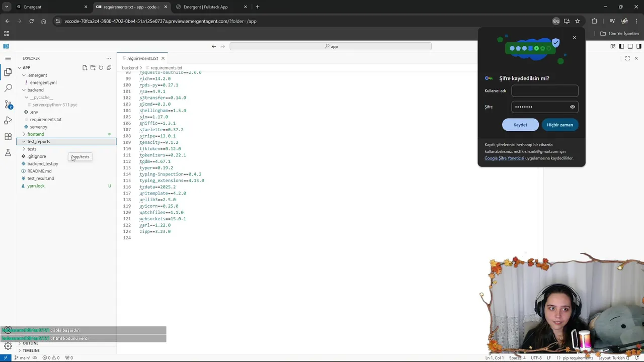Open the VS Code hamburger menu
This screenshot has height=362, width=644.
(8, 58)
